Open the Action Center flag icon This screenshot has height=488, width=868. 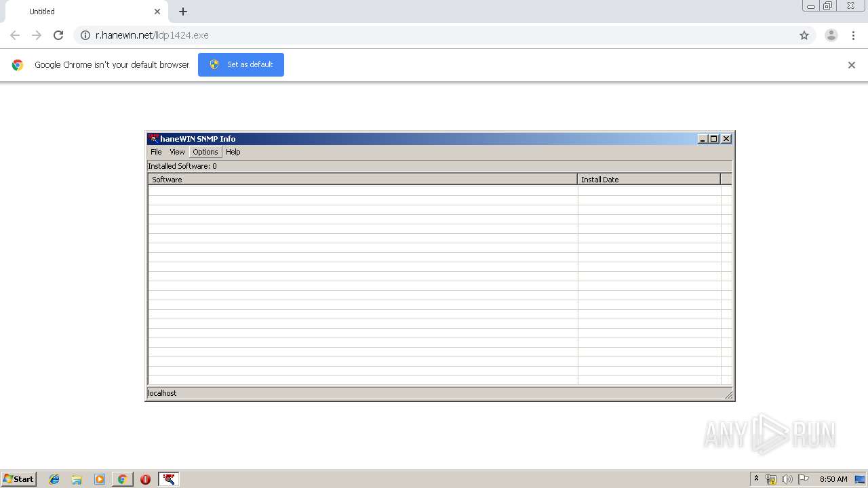tap(803, 479)
